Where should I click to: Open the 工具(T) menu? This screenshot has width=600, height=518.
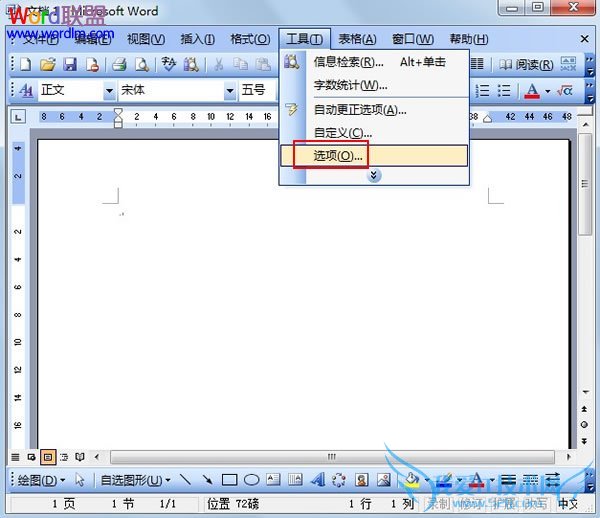[305, 39]
